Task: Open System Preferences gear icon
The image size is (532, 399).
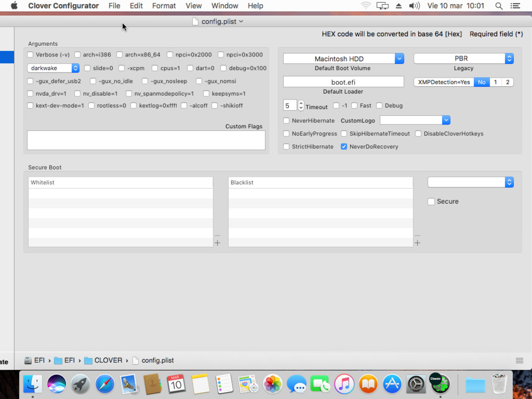Action: (x=416, y=384)
